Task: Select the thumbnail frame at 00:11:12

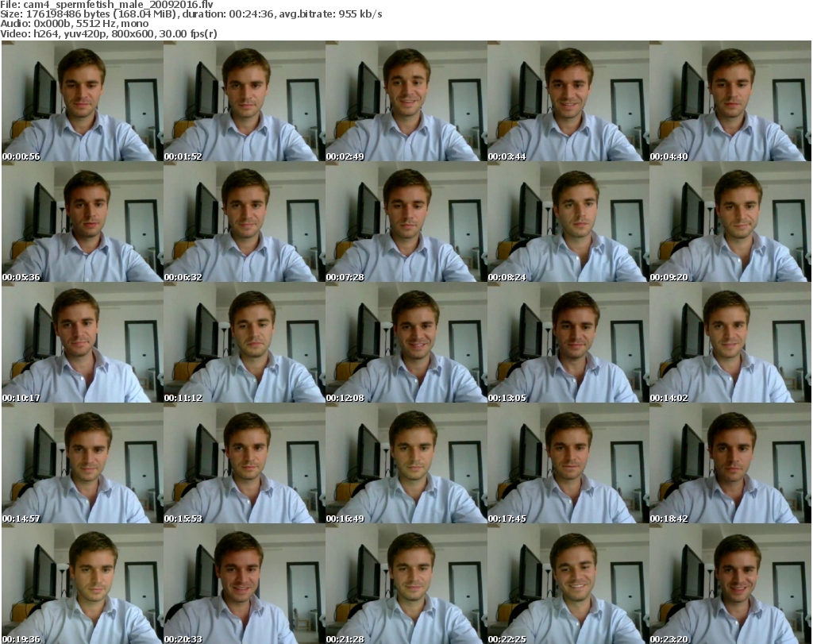Action: click(245, 343)
